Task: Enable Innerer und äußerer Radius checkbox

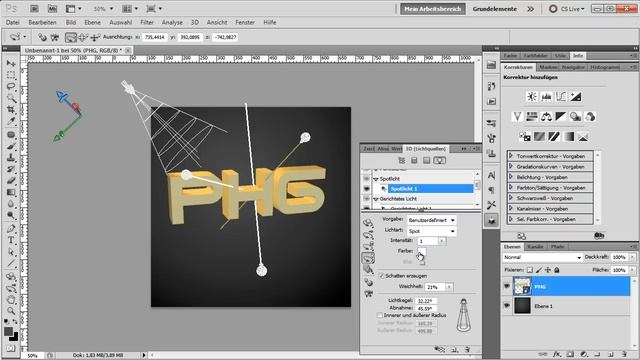Action: point(380,315)
